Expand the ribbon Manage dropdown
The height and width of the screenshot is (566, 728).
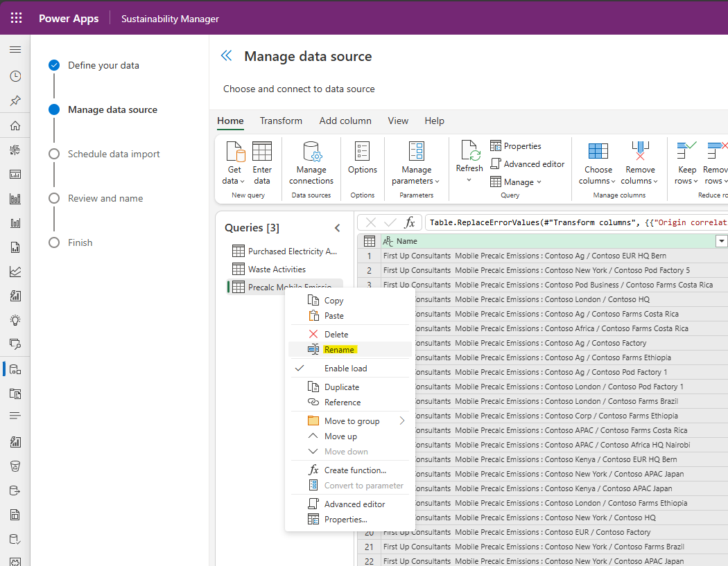pyautogui.click(x=516, y=182)
